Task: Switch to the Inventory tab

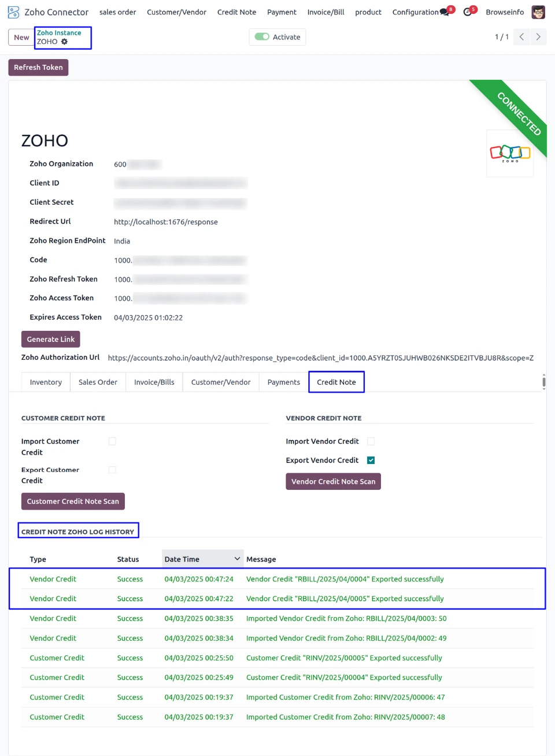Action: (x=46, y=382)
